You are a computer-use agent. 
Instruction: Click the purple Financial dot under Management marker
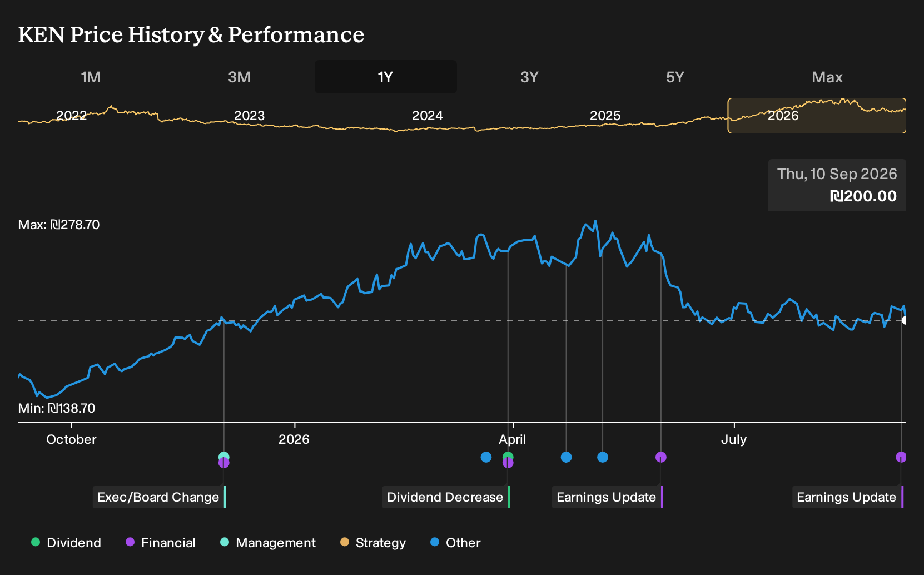(x=223, y=463)
